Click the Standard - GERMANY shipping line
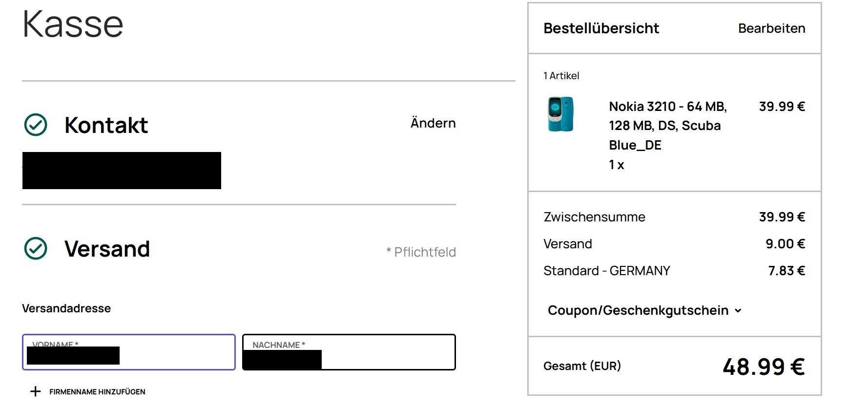 tap(606, 271)
